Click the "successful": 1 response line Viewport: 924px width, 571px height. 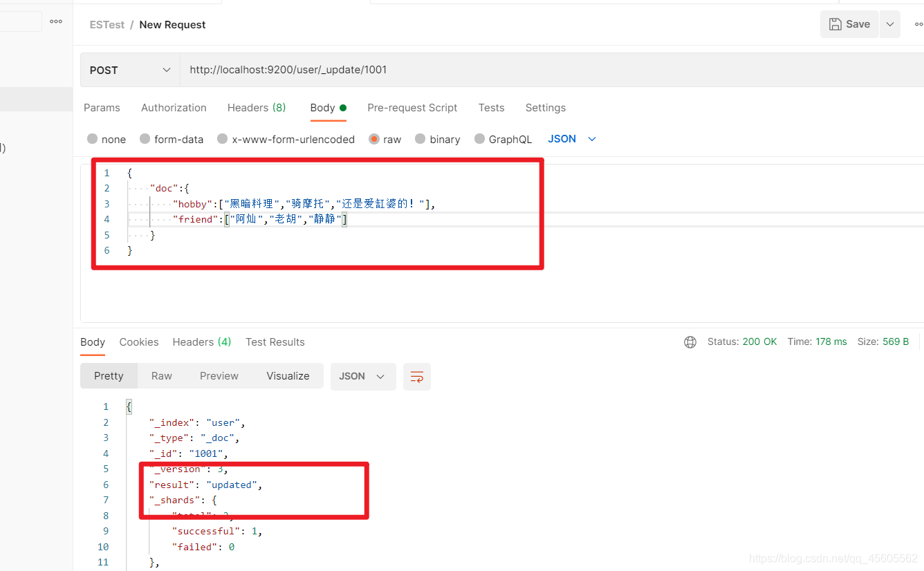click(x=217, y=531)
